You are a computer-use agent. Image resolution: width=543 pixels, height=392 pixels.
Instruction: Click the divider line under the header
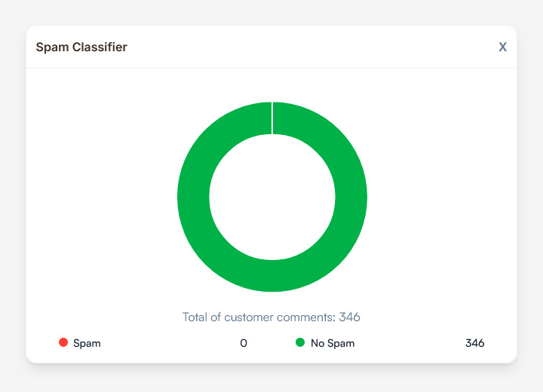tap(271, 68)
